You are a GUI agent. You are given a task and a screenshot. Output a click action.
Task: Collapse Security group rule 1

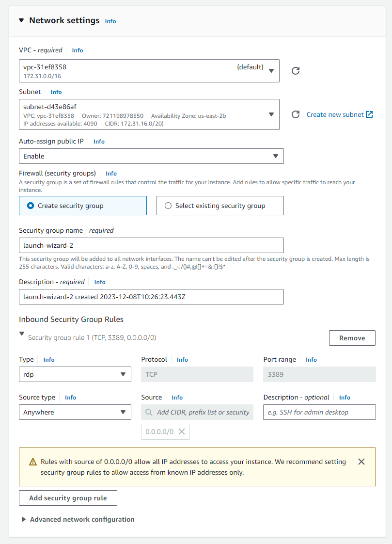coord(22,334)
